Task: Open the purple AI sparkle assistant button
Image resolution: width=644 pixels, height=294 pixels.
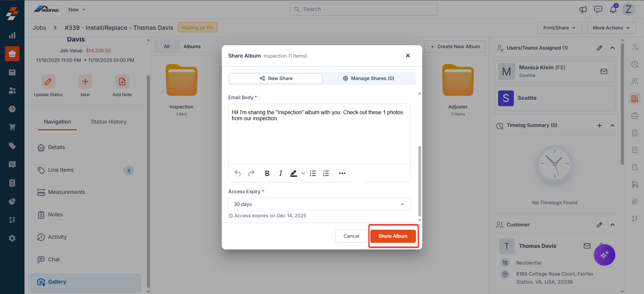Action: tap(604, 255)
